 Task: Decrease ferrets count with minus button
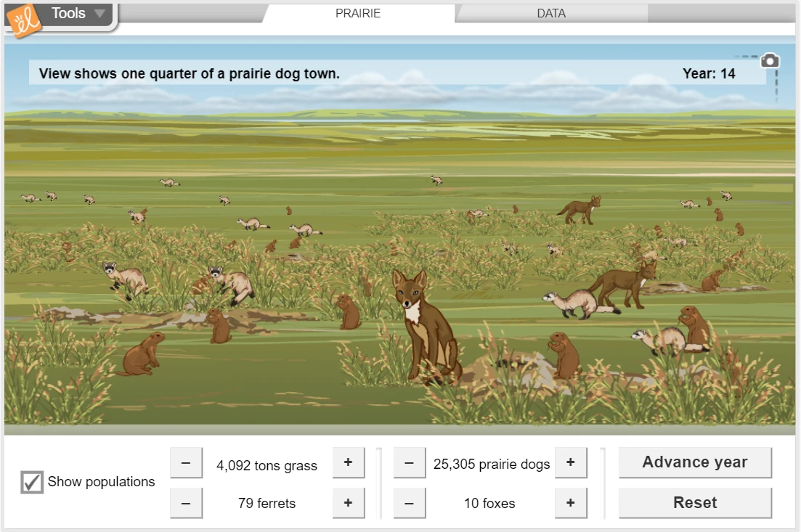coord(186,503)
